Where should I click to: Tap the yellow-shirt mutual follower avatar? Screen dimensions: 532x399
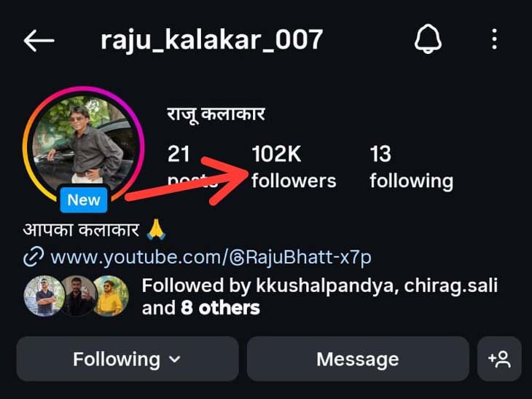(111, 296)
